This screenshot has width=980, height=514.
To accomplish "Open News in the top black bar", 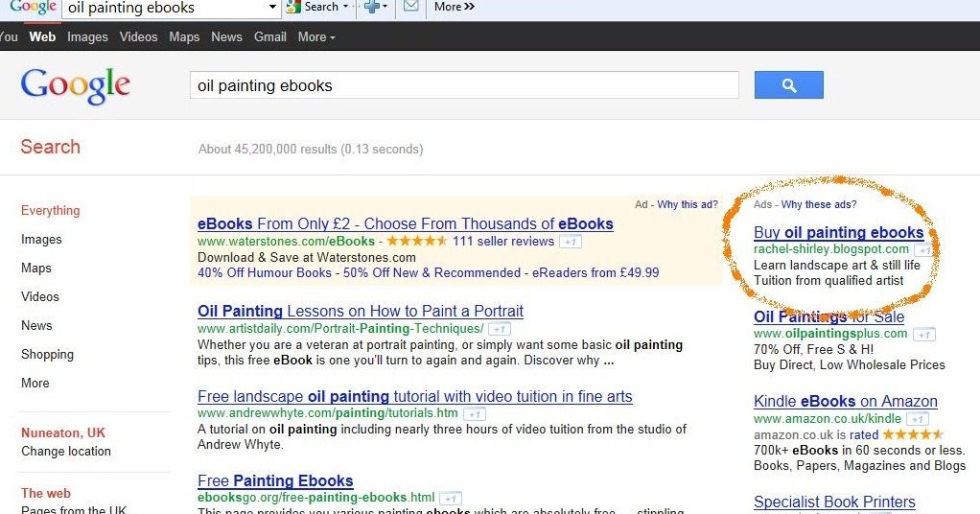I will pyautogui.click(x=226, y=36).
